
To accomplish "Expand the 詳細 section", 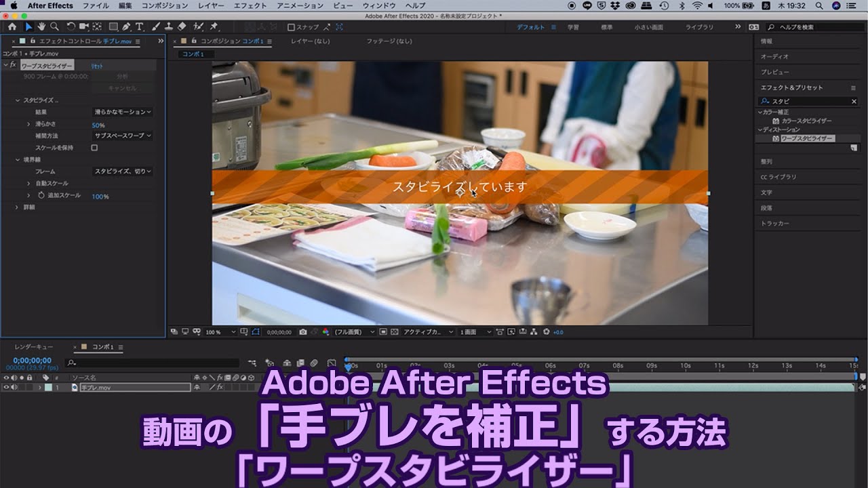I will [18, 207].
